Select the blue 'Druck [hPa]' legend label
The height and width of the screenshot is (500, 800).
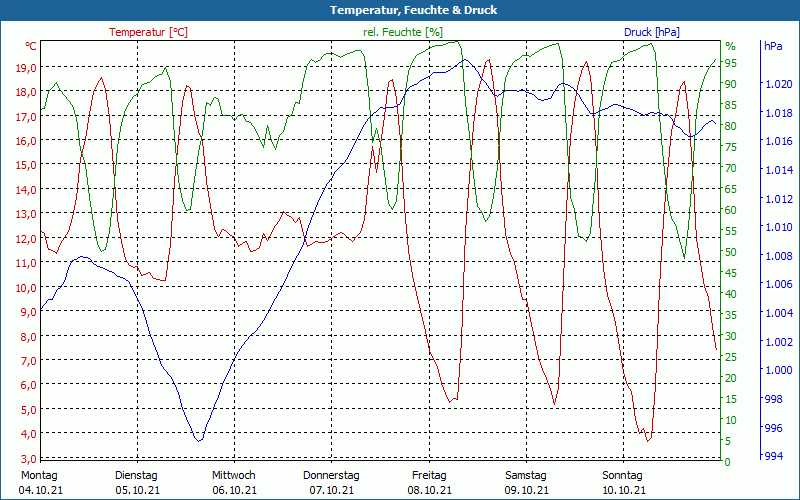click(652, 32)
